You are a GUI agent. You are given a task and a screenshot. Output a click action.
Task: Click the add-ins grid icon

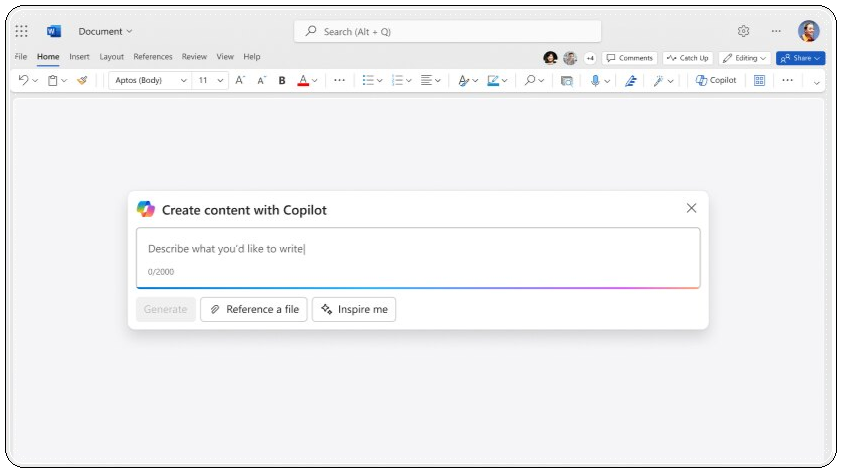(759, 81)
